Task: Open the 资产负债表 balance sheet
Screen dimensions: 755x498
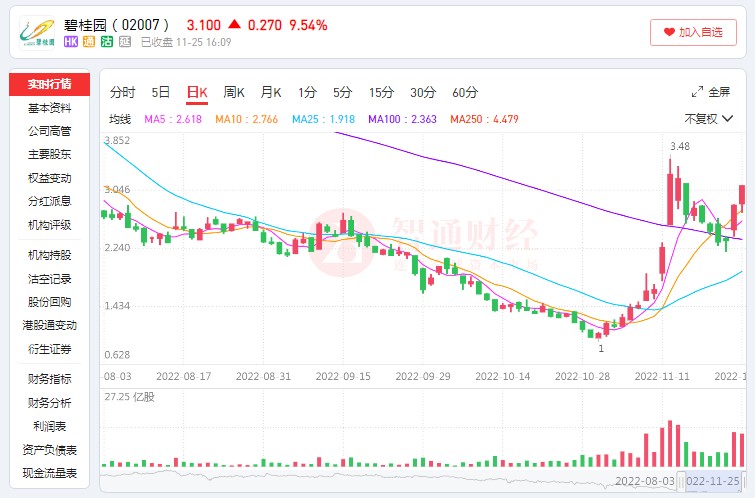Action: tap(49, 450)
